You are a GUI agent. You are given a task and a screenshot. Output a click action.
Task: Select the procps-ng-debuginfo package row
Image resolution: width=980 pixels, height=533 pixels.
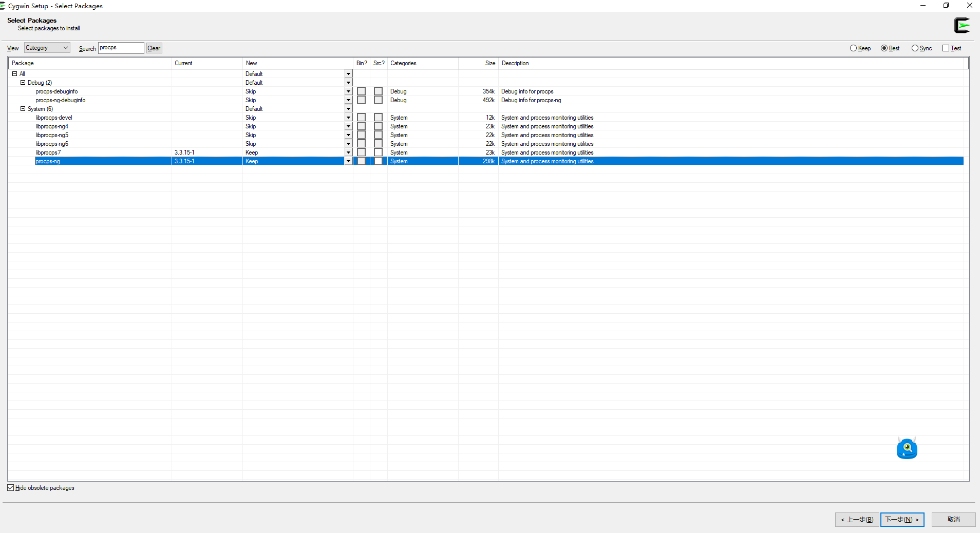[486, 100]
